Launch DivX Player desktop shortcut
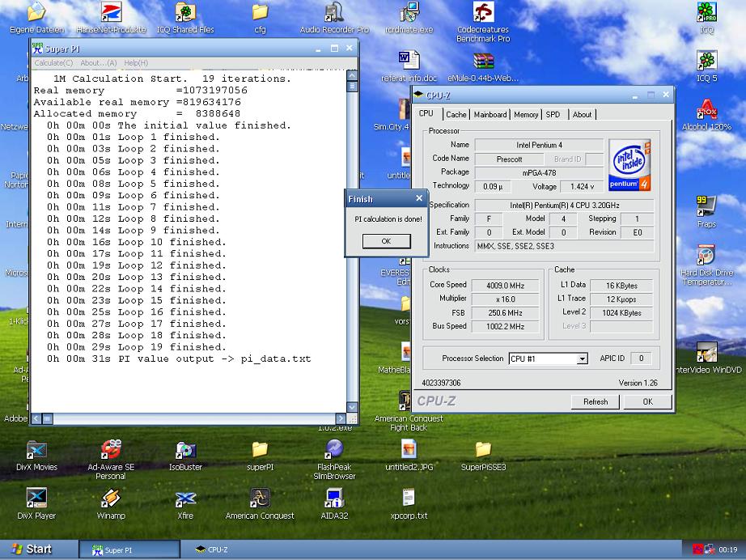This screenshot has height=560, width=746. [x=36, y=503]
